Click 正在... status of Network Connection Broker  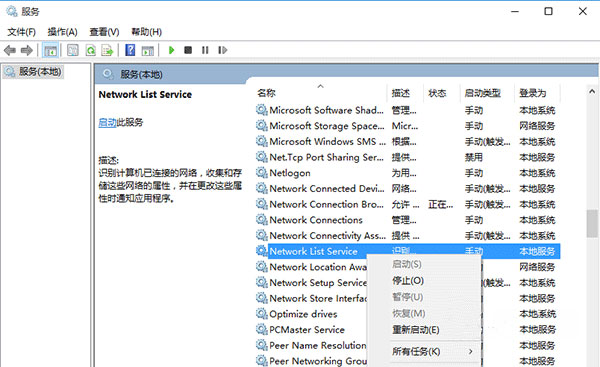coord(440,204)
